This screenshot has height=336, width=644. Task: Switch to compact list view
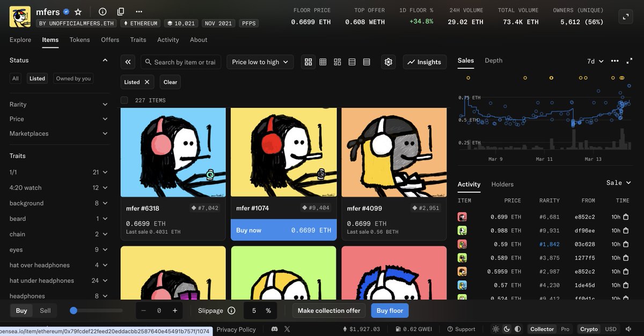click(352, 62)
